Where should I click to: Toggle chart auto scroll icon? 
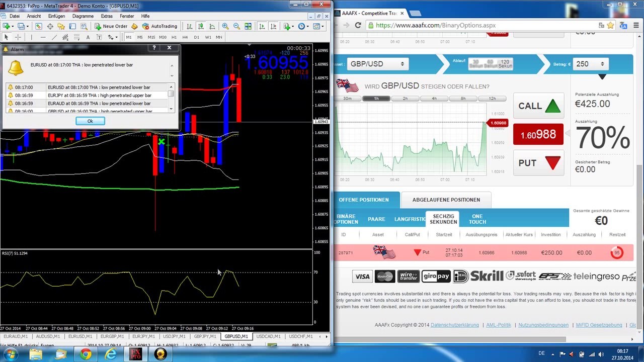[x=262, y=26]
